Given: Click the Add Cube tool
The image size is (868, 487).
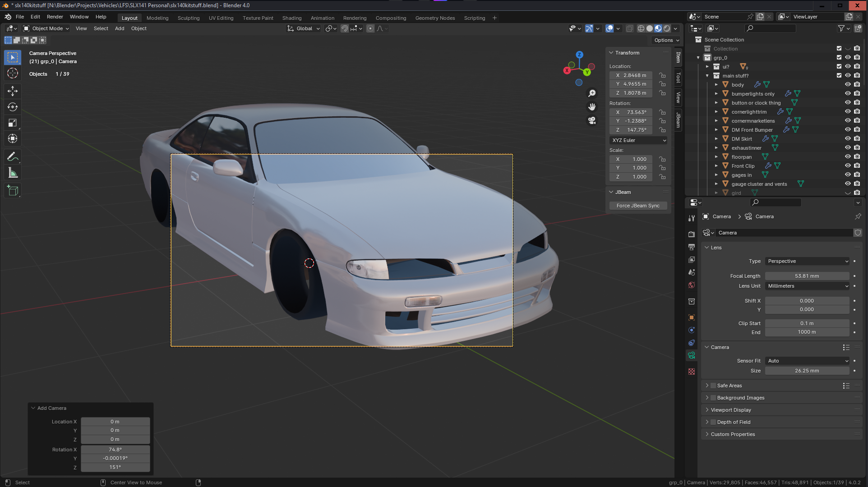Looking at the screenshot, I should [13, 191].
